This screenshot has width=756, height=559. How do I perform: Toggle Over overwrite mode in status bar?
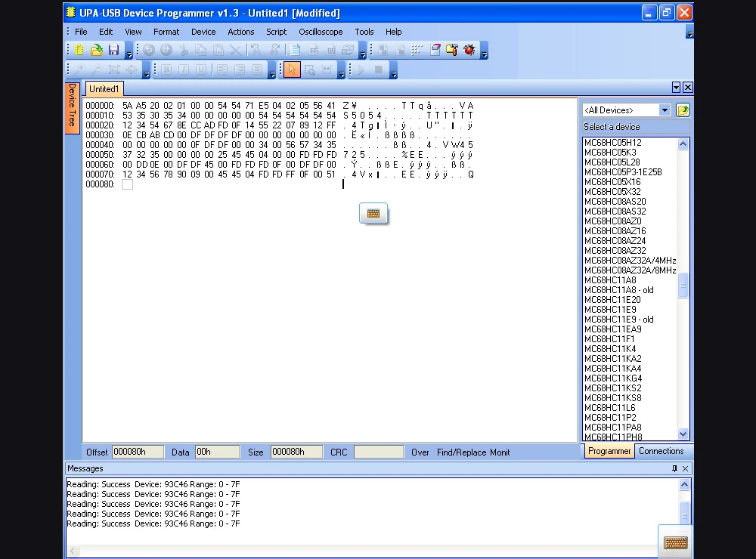420,452
